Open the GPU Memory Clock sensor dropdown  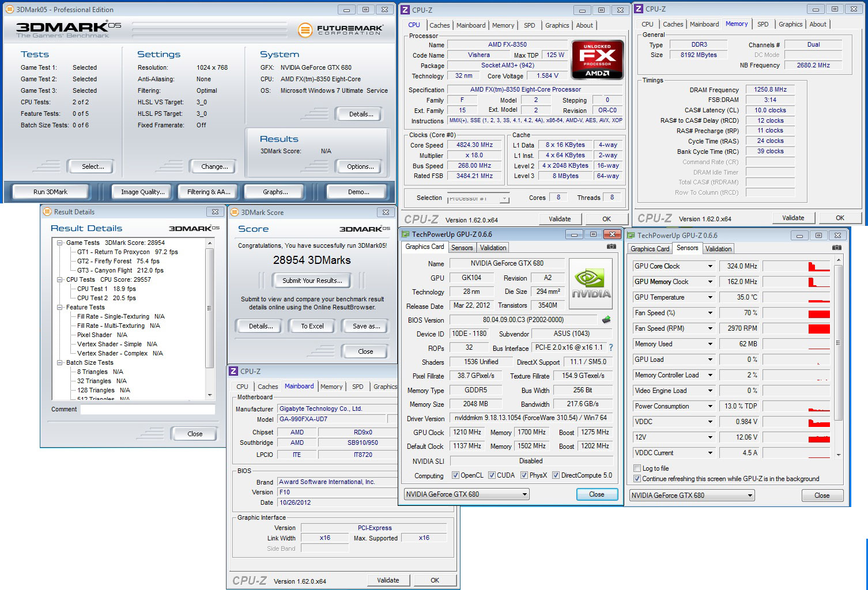point(710,282)
